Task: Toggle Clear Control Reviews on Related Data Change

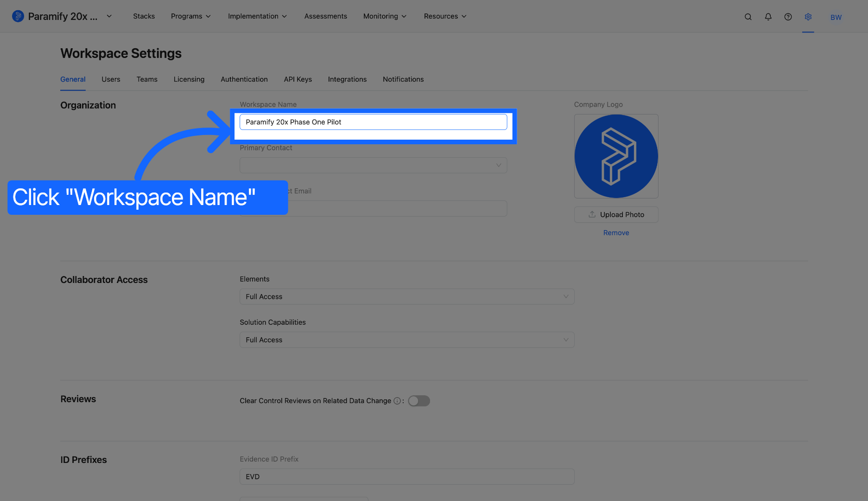Action: [419, 401]
